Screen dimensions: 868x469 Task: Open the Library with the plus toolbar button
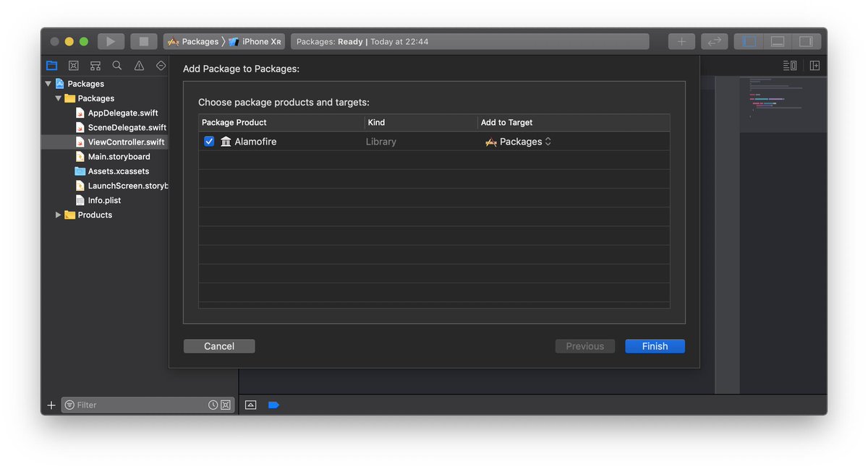coord(681,42)
